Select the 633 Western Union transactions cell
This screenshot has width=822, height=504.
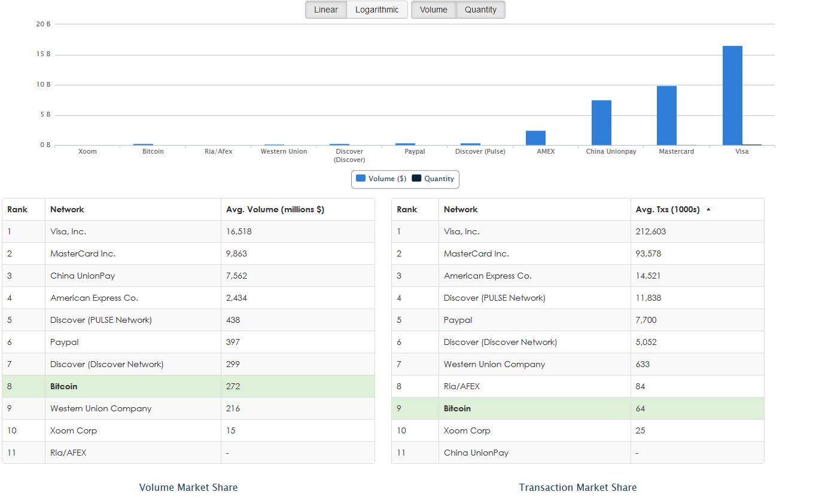[x=698, y=364]
